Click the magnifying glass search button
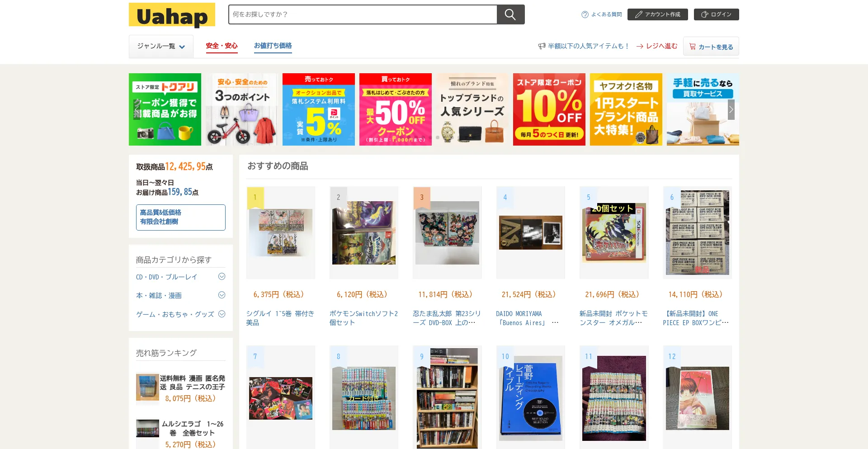This screenshot has width=868, height=449. [510, 14]
